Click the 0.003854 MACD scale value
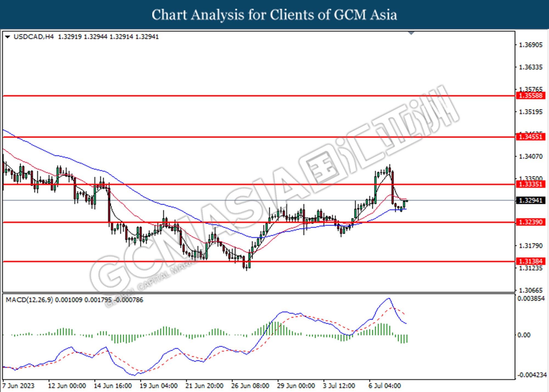This screenshot has width=549, height=392. (531, 299)
